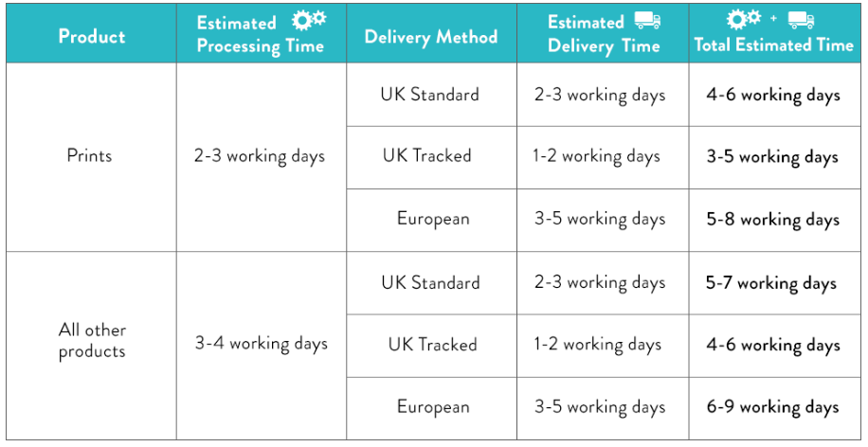Click European under All other products
868x447 pixels.
point(433,408)
